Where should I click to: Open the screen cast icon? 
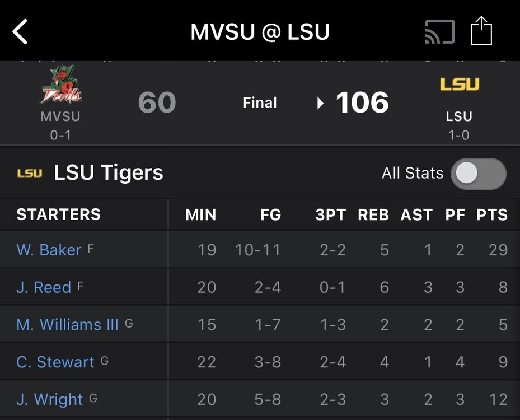pyautogui.click(x=440, y=31)
